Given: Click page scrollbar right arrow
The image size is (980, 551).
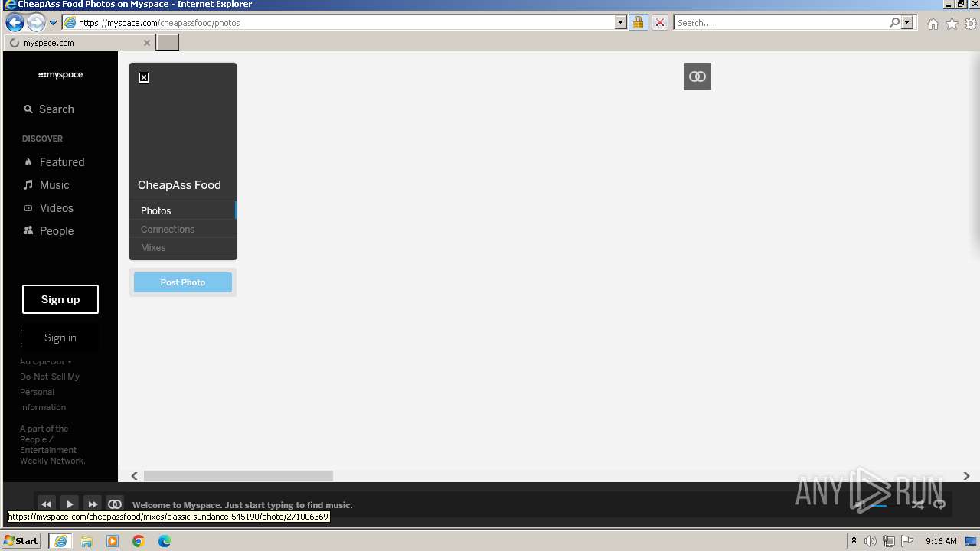Looking at the screenshot, I should 966,476.
